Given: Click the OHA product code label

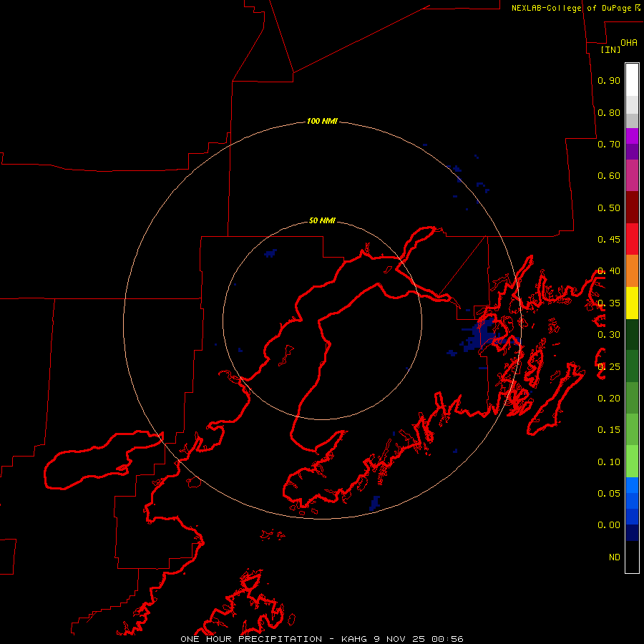Looking at the screenshot, I should 629,43.
